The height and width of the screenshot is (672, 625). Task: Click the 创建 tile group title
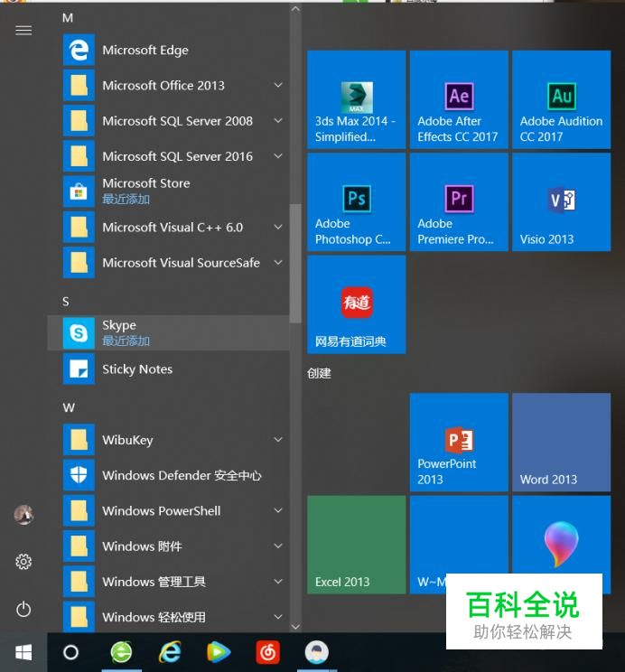coord(319,373)
